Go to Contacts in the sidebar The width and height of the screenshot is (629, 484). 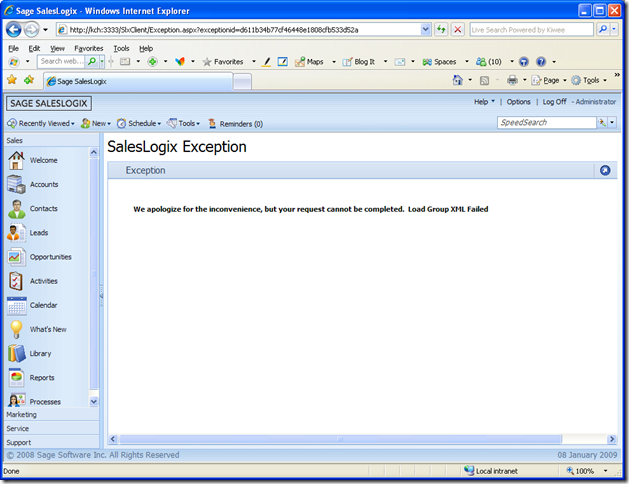[33, 209]
